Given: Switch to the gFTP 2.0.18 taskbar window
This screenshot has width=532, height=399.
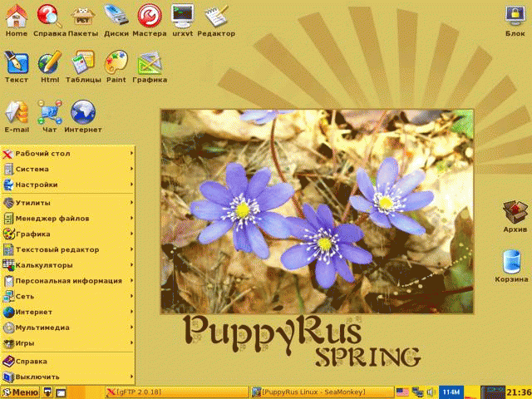Looking at the screenshot, I should point(176,392).
